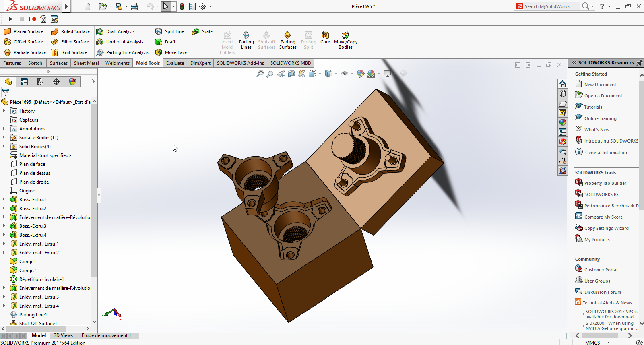The image size is (644, 345).
Task: Open the Filled Surface tool
Action: [x=70, y=42]
